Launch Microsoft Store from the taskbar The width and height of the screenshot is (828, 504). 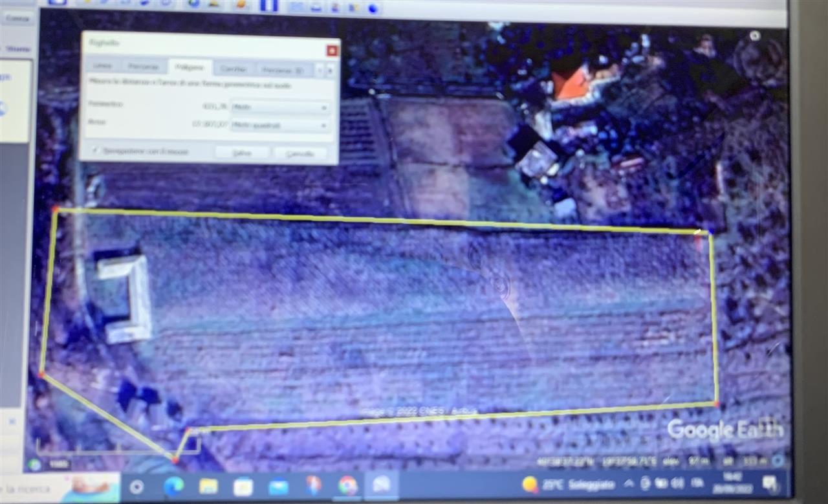pos(243,486)
